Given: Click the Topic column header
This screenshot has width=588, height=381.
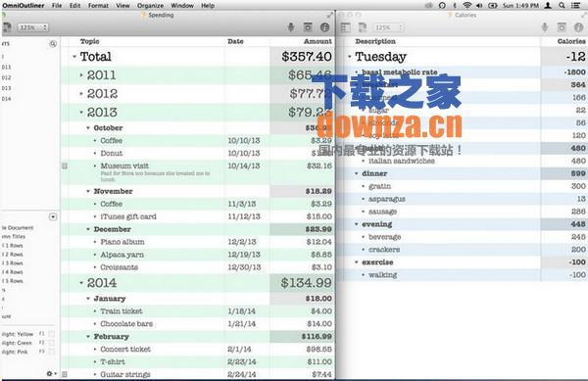Looking at the screenshot, I should (89, 41).
